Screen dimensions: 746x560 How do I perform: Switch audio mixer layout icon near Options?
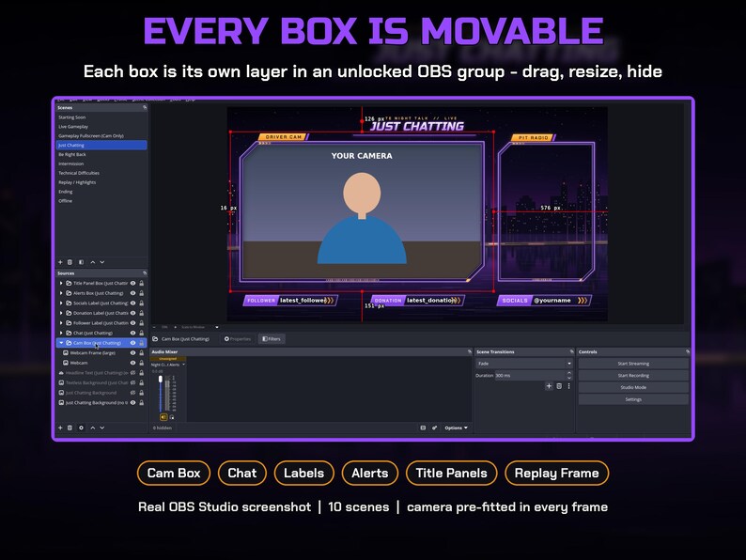point(423,428)
